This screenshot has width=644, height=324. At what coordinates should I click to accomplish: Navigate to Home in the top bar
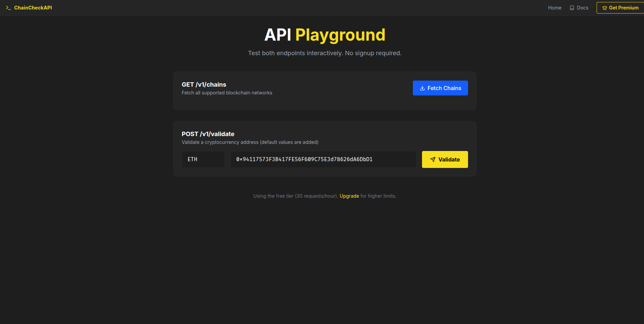coord(554,7)
